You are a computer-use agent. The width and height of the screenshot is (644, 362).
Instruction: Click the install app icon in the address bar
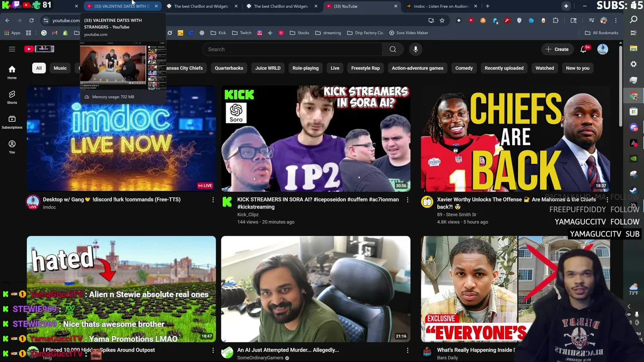(x=431, y=21)
